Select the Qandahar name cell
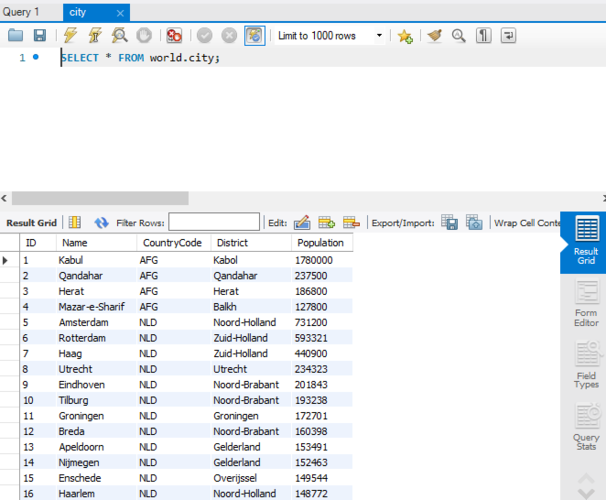Image resolution: width=606 pixels, height=500 pixels. tap(97, 276)
